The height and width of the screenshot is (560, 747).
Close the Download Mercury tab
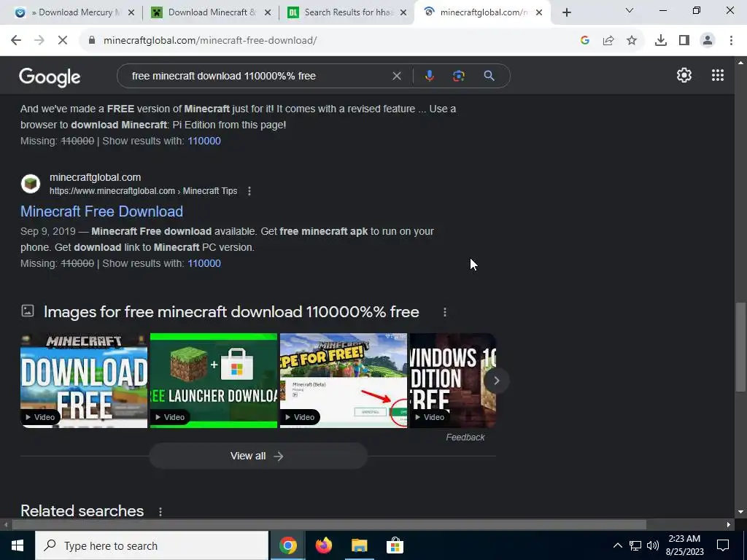point(131,12)
